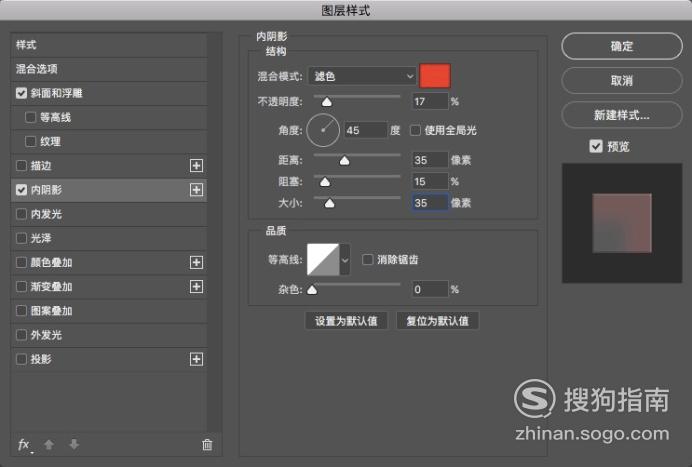Move effect up with arrow icon
The width and height of the screenshot is (692, 467).
click(x=49, y=444)
